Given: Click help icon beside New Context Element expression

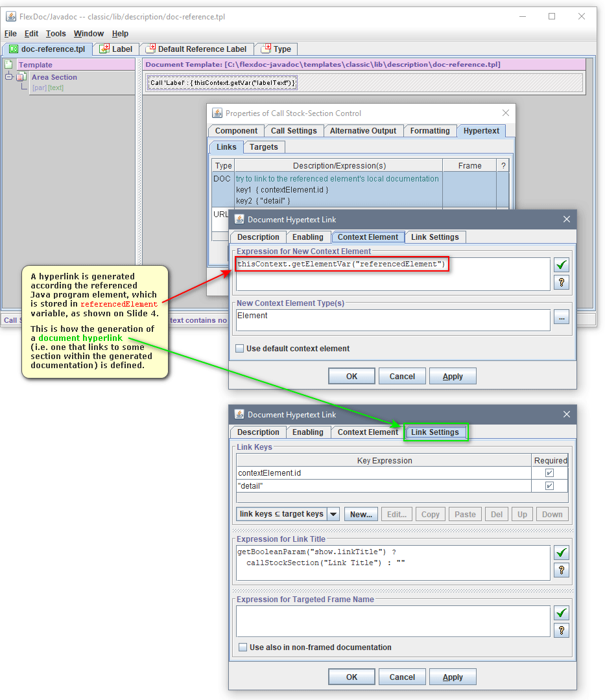Looking at the screenshot, I should 562,282.
